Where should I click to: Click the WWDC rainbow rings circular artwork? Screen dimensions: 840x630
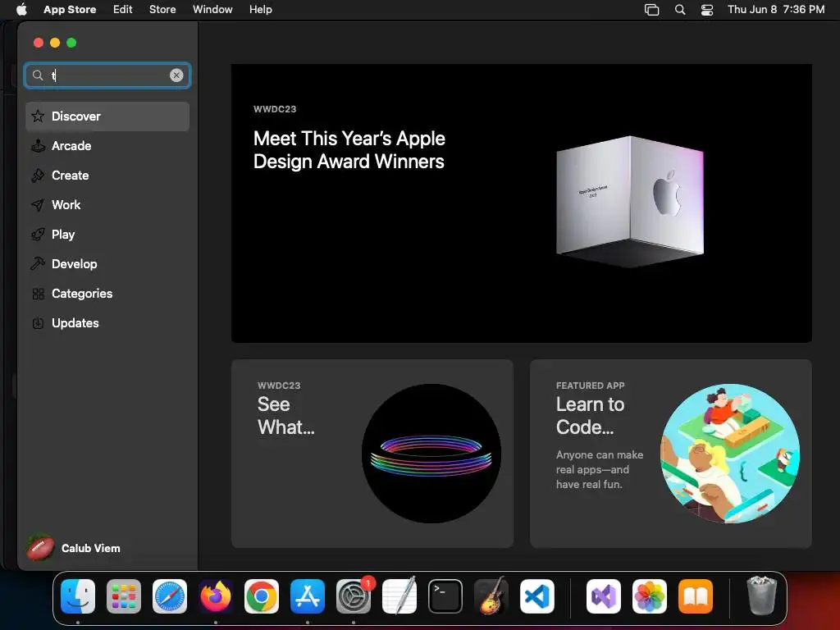[x=431, y=453]
